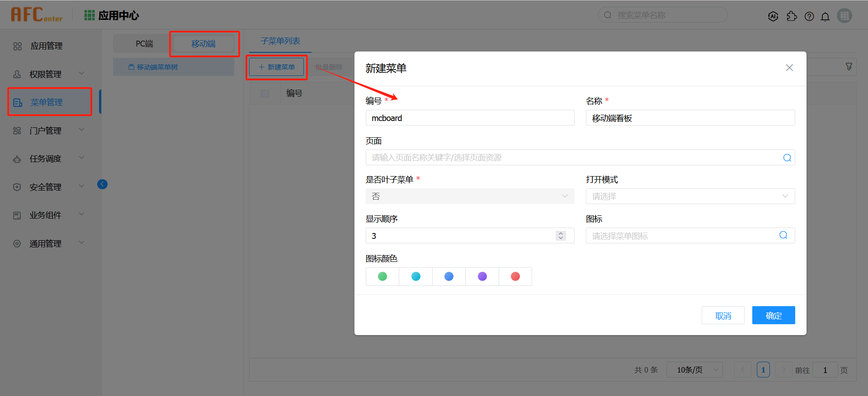Viewport: 868px width, 396px height.
Task: Click the 显示顺序 stepper arrows
Action: tap(561, 236)
